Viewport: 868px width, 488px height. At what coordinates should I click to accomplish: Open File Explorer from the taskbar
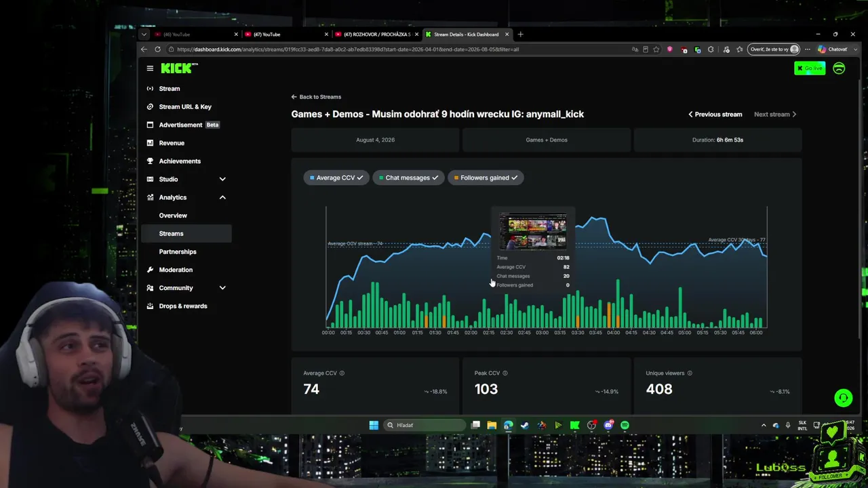click(x=492, y=426)
